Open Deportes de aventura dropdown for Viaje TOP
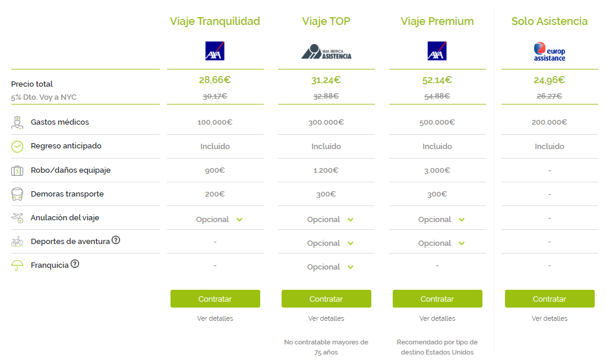The width and height of the screenshot is (606, 364). click(330, 243)
